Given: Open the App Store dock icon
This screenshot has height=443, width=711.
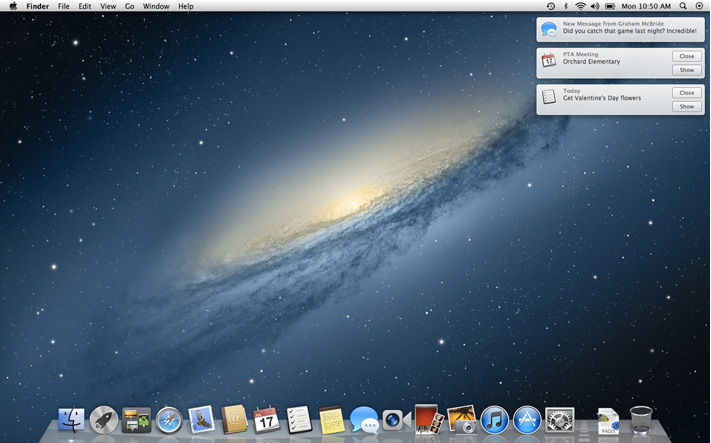Looking at the screenshot, I should pos(527,420).
